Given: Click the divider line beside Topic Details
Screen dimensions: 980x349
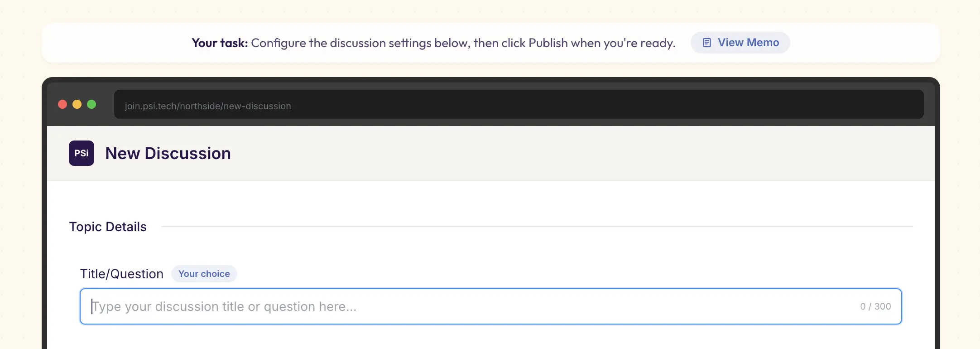Looking at the screenshot, I should [537, 227].
